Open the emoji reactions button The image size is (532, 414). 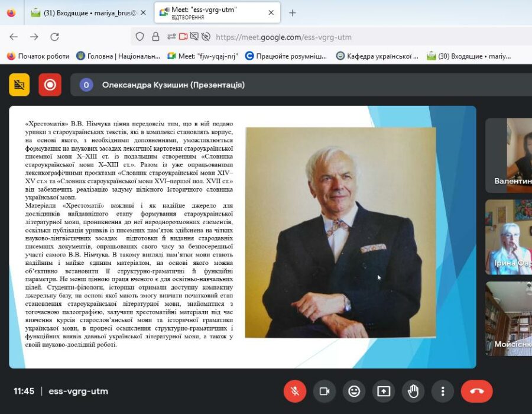pos(354,391)
